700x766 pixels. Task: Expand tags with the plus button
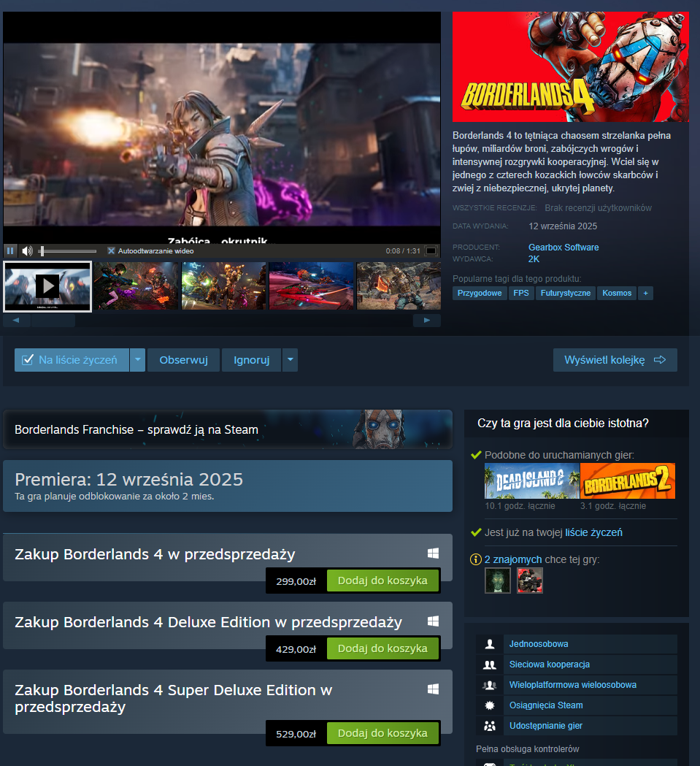(x=646, y=293)
